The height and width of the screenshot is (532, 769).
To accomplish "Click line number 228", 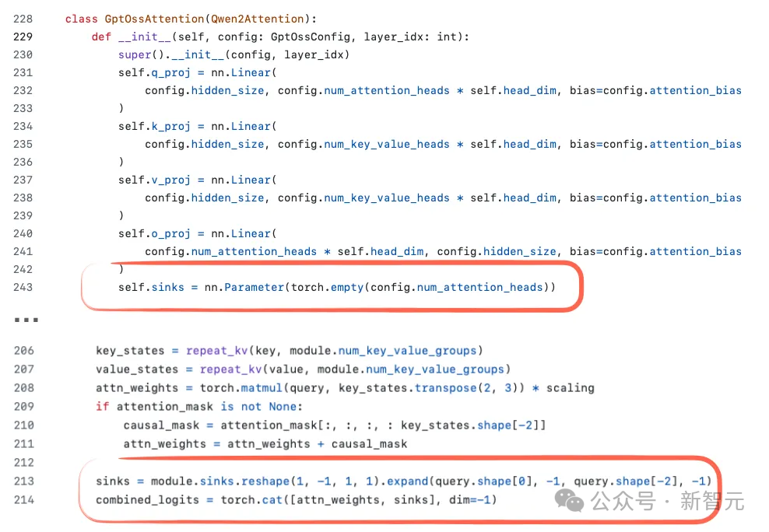I will [23, 19].
